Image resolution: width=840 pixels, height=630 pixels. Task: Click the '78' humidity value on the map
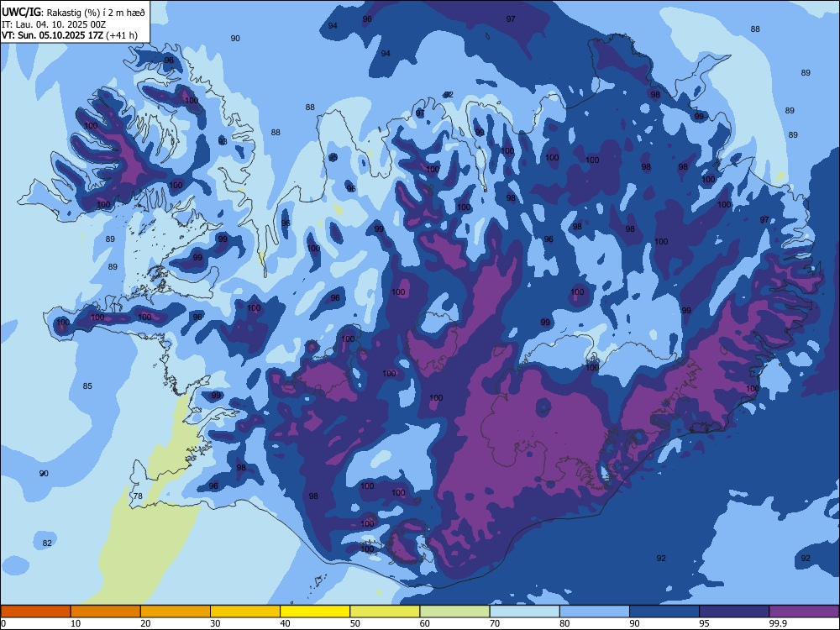[x=139, y=496]
